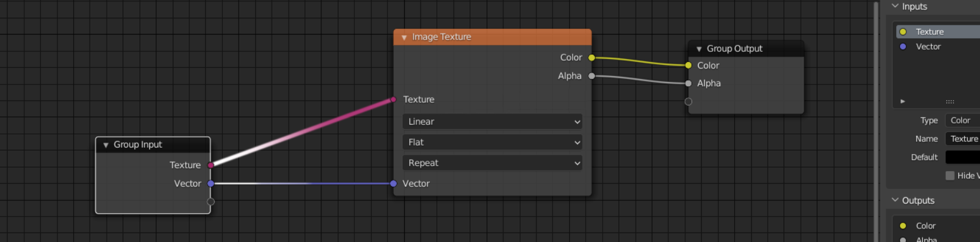Image resolution: width=980 pixels, height=242 pixels.
Task: Click the Image Texture Vector input socket
Action: coord(393,184)
